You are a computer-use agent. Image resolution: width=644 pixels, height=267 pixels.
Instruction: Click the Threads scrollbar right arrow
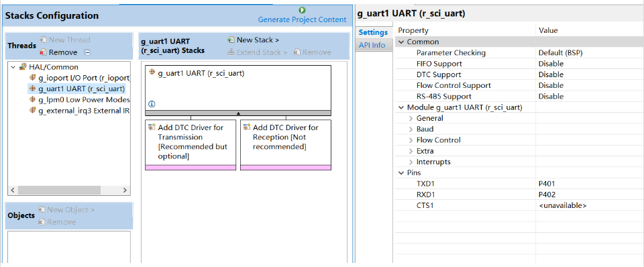[x=125, y=190]
